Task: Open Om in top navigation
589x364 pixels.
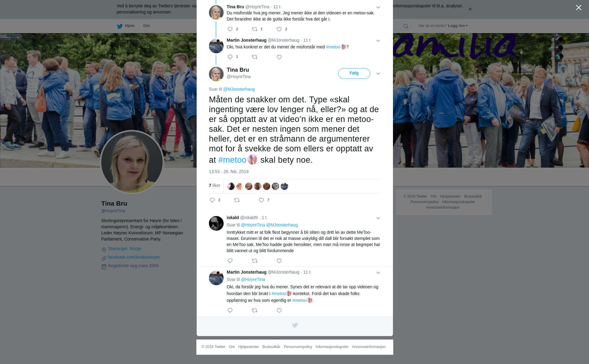Action: 146,26
